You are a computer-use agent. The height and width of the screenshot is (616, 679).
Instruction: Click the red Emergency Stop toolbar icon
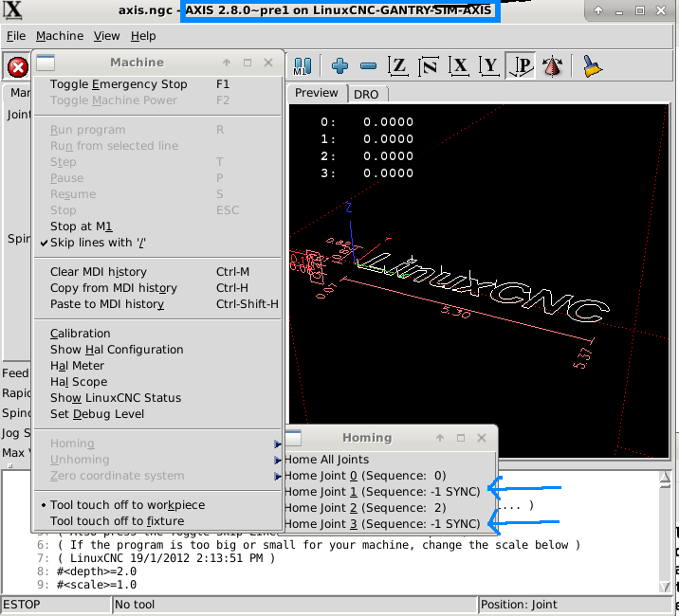coord(18,67)
